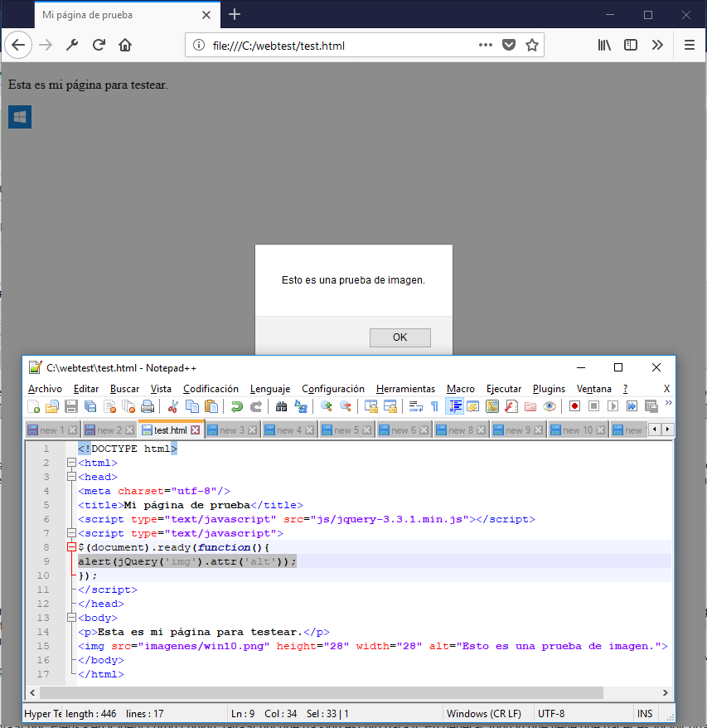This screenshot has width=707, height=728.
Task: Open Firefox hamburger menu
Action: [690, 45]
